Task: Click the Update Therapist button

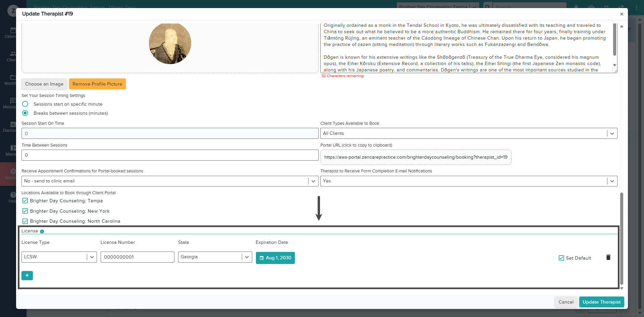Action: (x=601, y=302)
